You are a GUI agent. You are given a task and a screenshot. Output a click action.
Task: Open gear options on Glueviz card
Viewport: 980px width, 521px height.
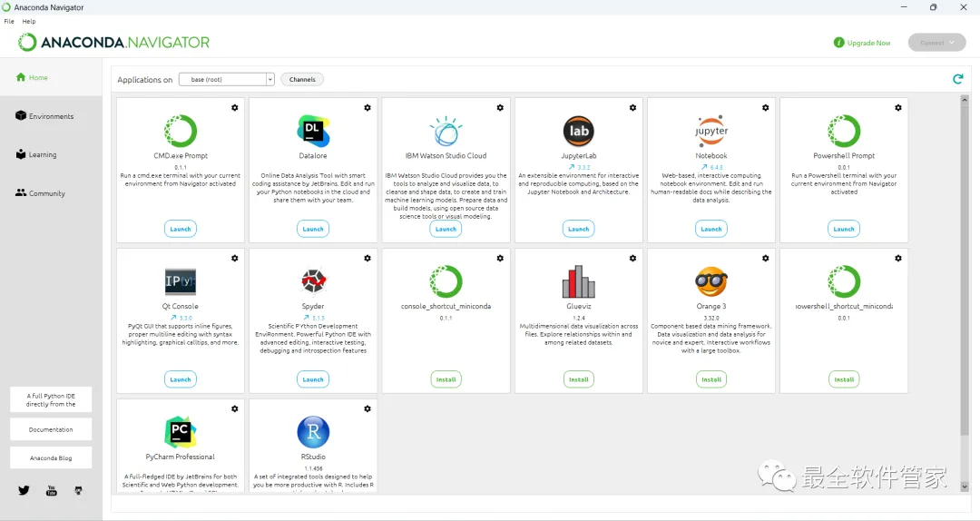(x=632, y=259)
